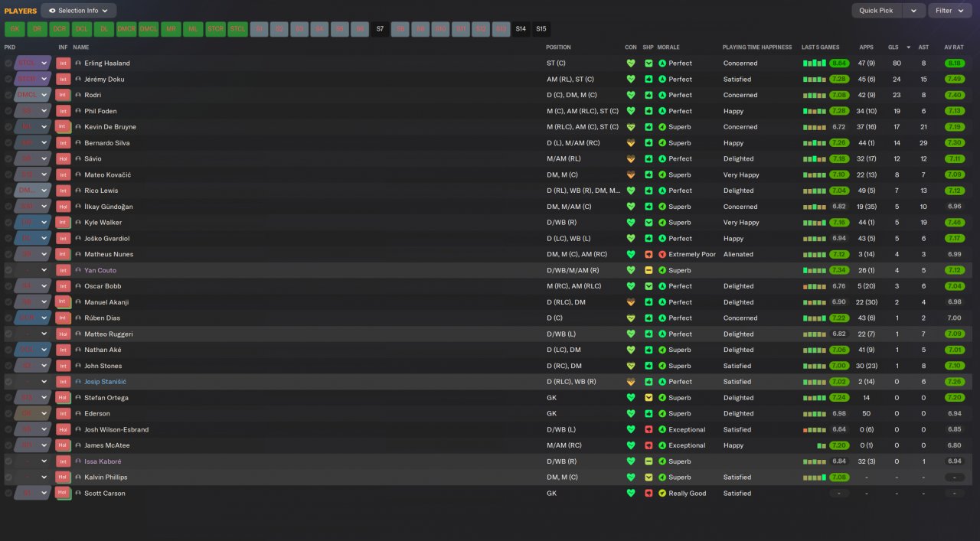
Task: Open position dropdown for Bernardo Silva
Action: click(x=44, y=143)
